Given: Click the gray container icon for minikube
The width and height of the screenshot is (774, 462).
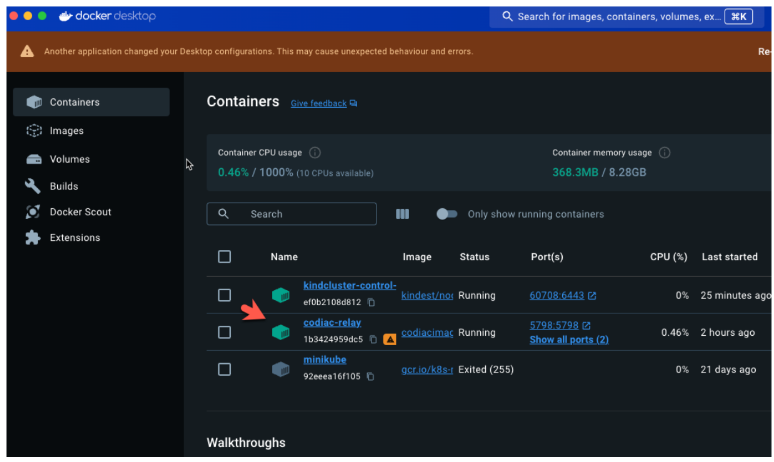Looking at the screenshot, I should tap(280, 369).
